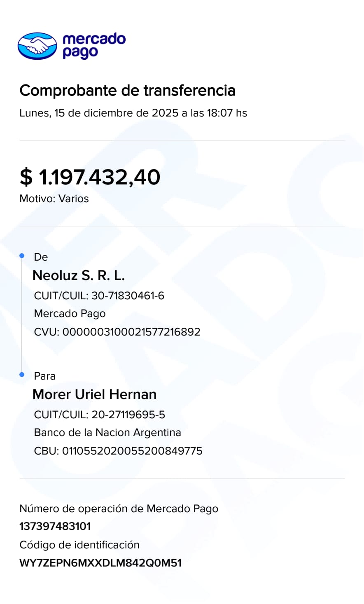Viewport: 364px width, 604px height.
Task: Click the amount $ 1.197.432,40
Action: [x=90, y=177]
